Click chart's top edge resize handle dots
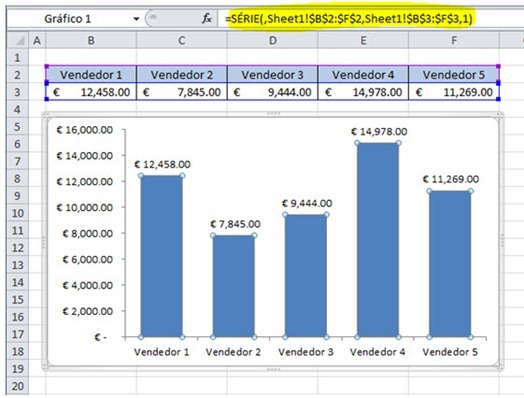 pos(273,113)
